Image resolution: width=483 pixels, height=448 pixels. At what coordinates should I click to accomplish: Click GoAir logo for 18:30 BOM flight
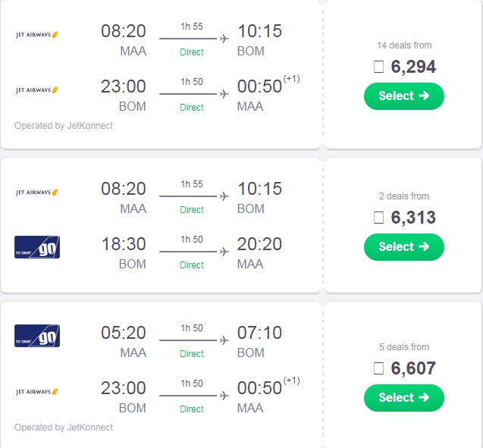tap(37, 247)
